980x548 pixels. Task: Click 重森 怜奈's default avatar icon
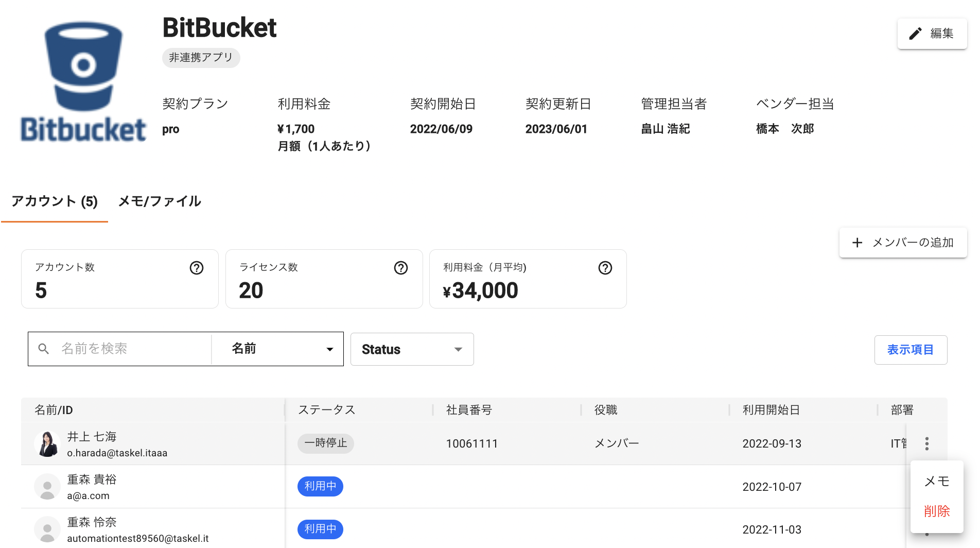click(x=47, y=529)
